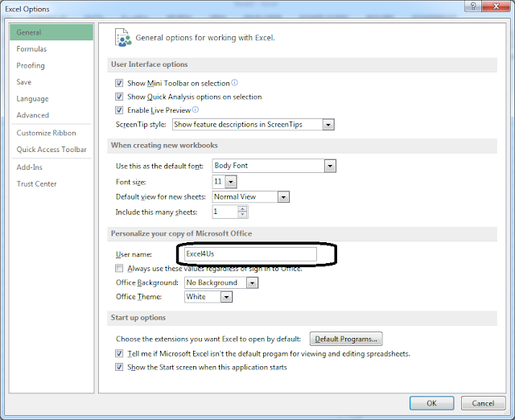Viewport: 515px width, 420px height.
Task: Open the Customize Ribbon category
Action: [x=51, y=133]
